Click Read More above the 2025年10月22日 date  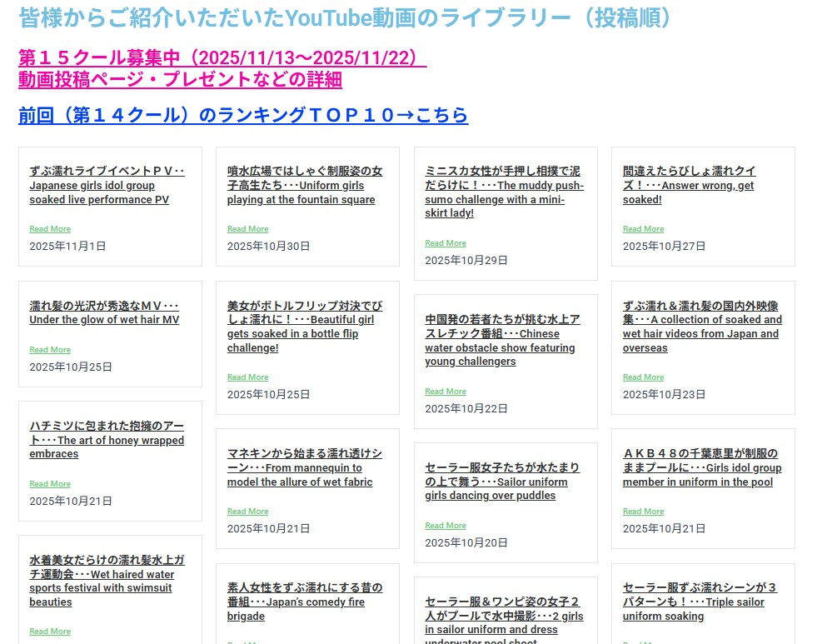click(x=446, y=392)
